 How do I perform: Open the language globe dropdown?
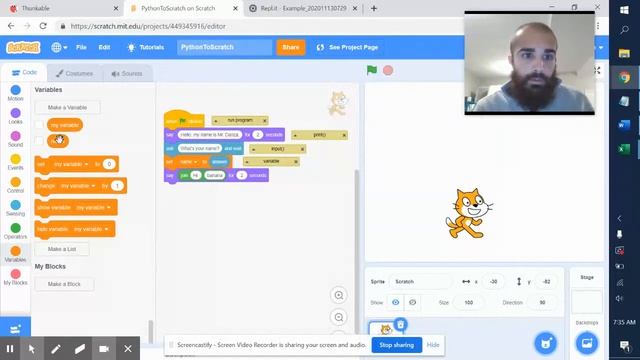point(59,47)
